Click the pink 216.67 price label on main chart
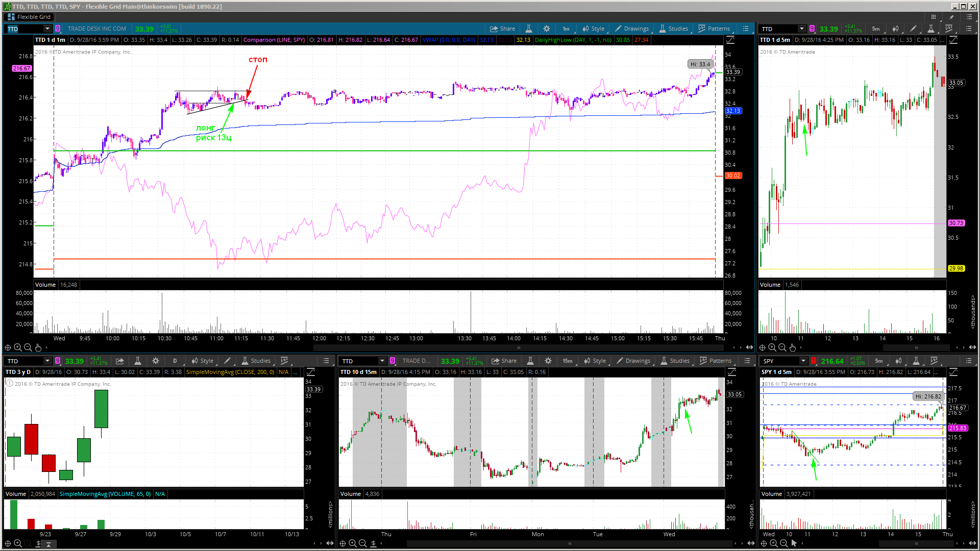The height and width of the screenshot is (551, 980). tap(22, 68)
